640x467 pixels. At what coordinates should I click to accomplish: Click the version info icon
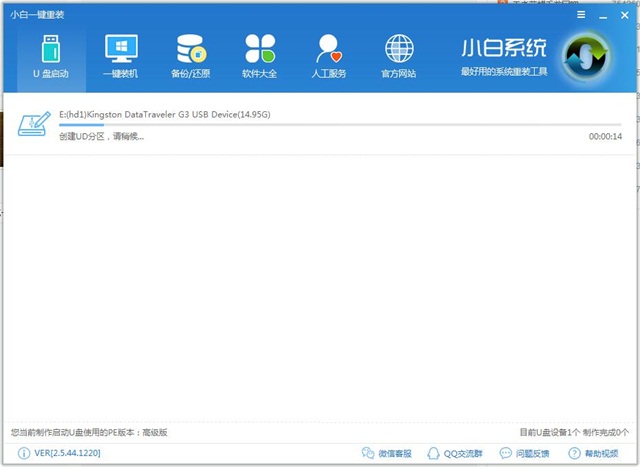[x=24, y=453]
